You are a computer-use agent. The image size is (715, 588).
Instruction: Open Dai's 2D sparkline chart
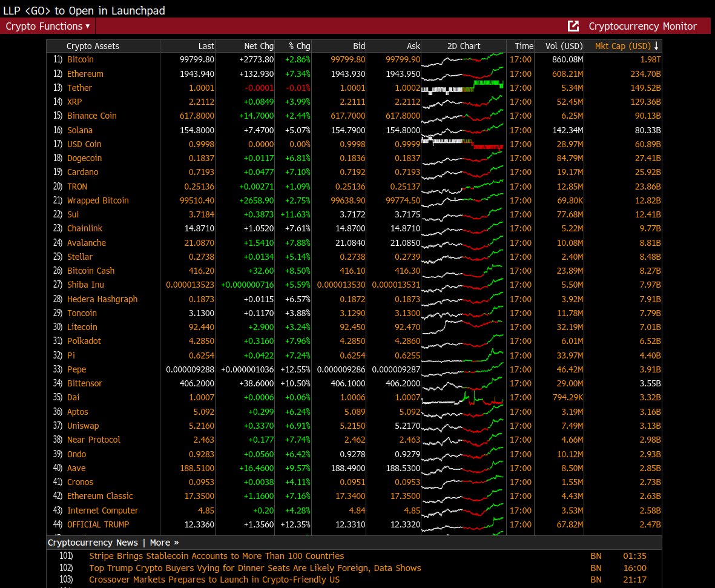(x=463, y=397)
